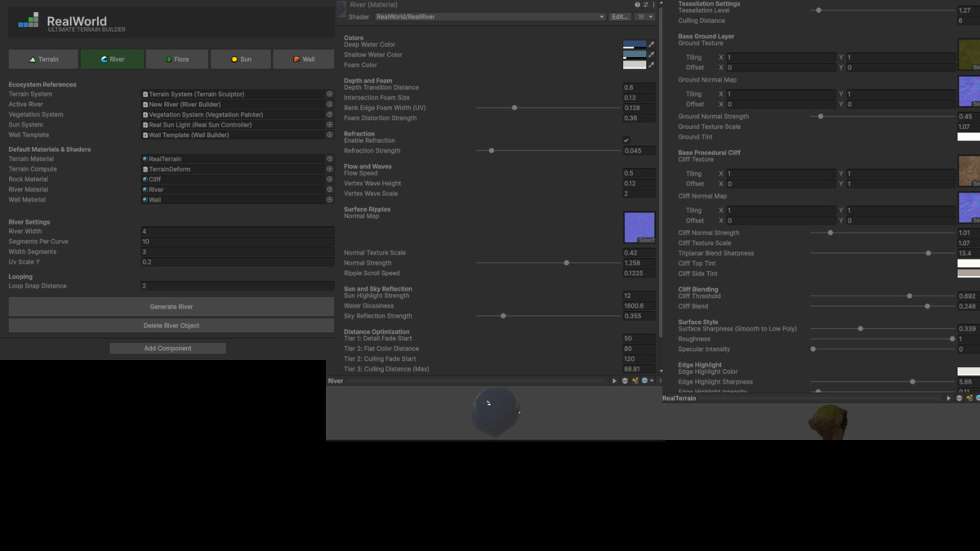Click Select on the Surface Ripples Normal Map
Screen dimensions: 980x551
pyautogui.click(x=646, y=240)
